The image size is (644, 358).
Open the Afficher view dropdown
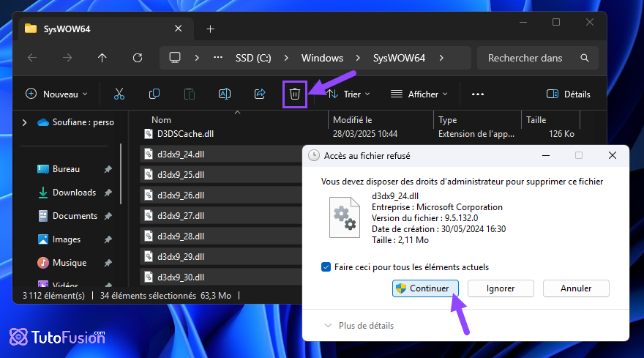coord(419,94)
